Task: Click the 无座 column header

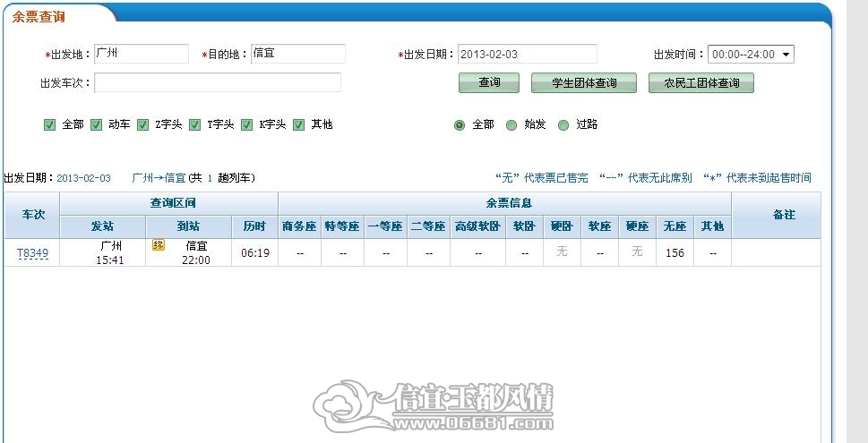Action: 675,226
